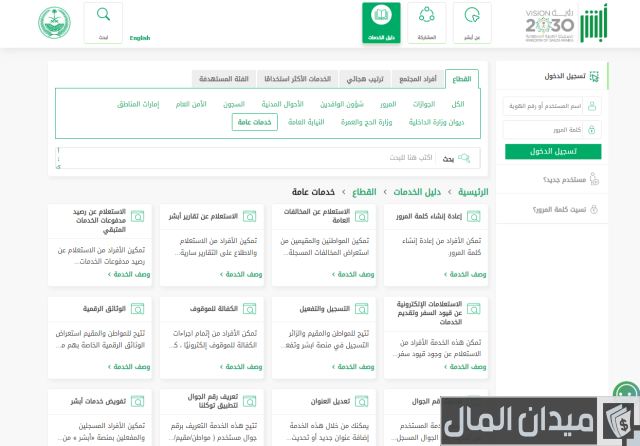640x446 pixels.
Task: Filter by ديوان وزارة الداخلية
Action: pyautogui.click(x=436, y=122)
